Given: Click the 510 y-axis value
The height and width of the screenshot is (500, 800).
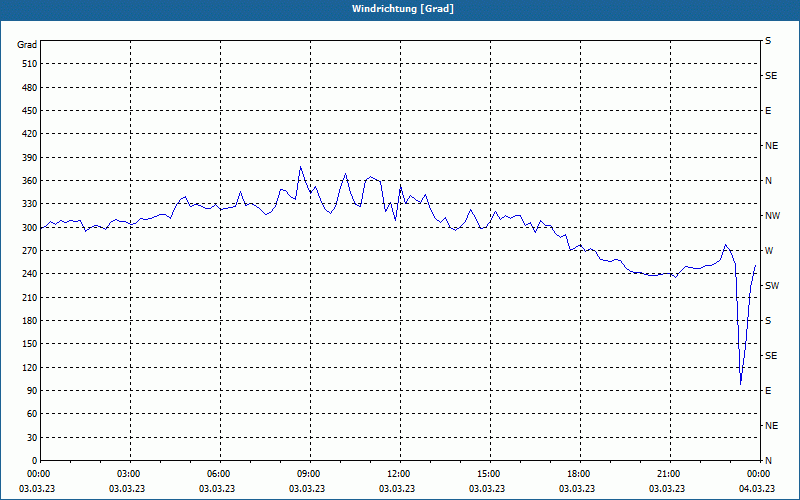Looking at the screenshot, I should [30, 64].
